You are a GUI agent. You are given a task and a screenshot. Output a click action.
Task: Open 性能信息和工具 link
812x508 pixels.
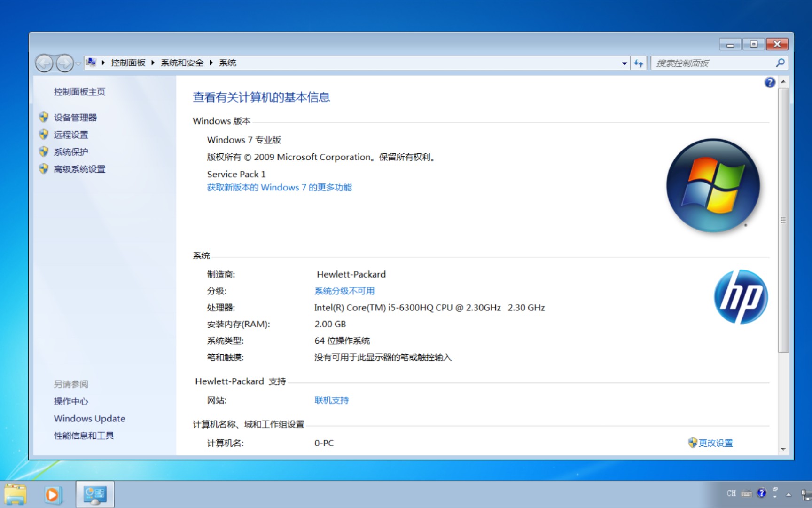click(x=84, y=436)
